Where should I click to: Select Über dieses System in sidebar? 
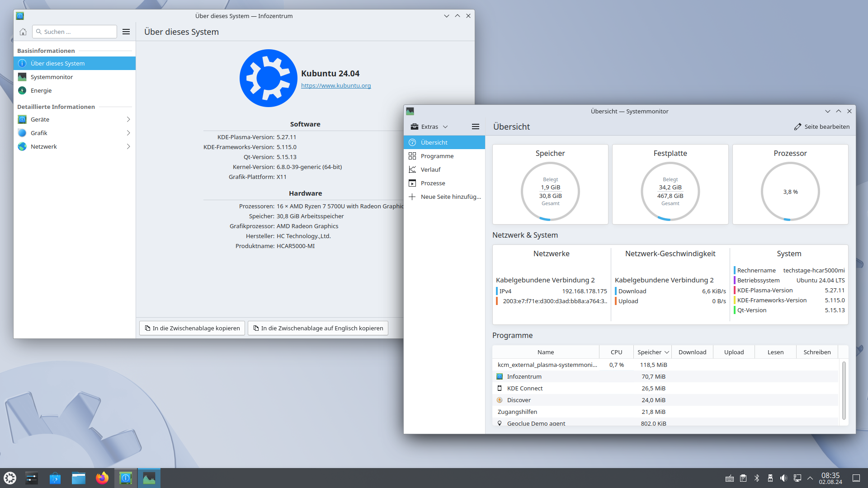(75, 63)
